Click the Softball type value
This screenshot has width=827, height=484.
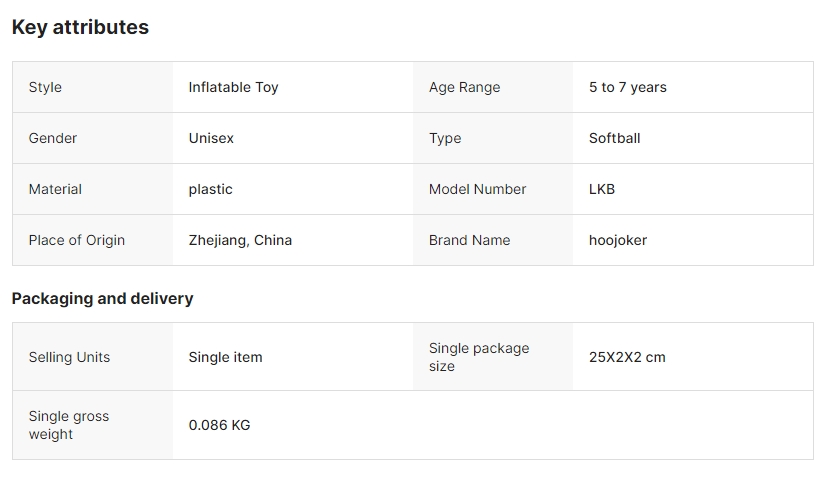point(614,138)
